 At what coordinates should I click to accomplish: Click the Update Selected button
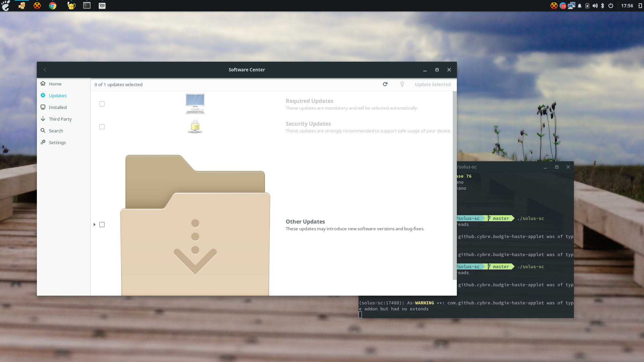click(x=433, y=84)
